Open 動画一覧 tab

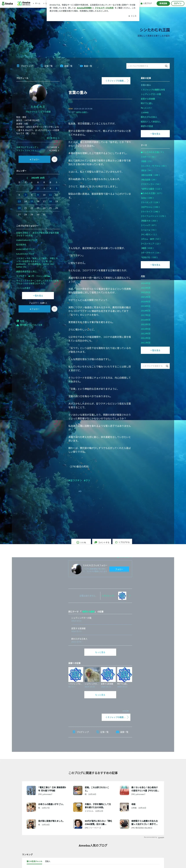coord(86,66)
